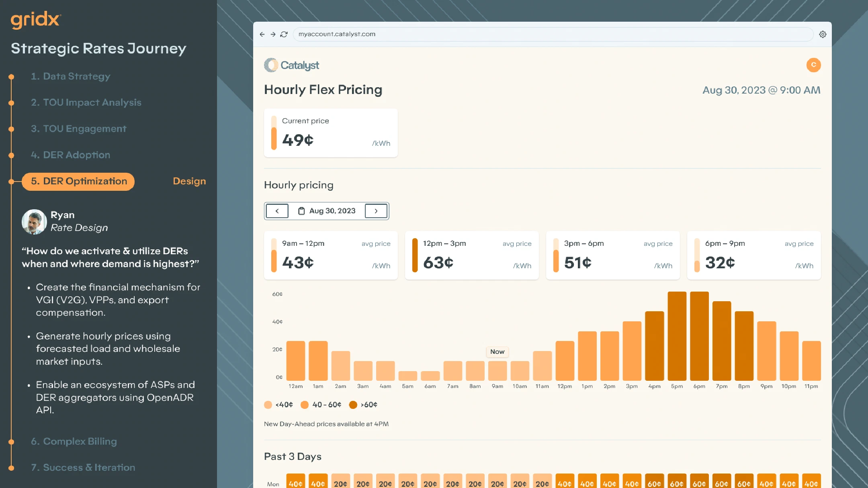
Task: Select step 1. Data Strategy
Action: pos(70,76)
